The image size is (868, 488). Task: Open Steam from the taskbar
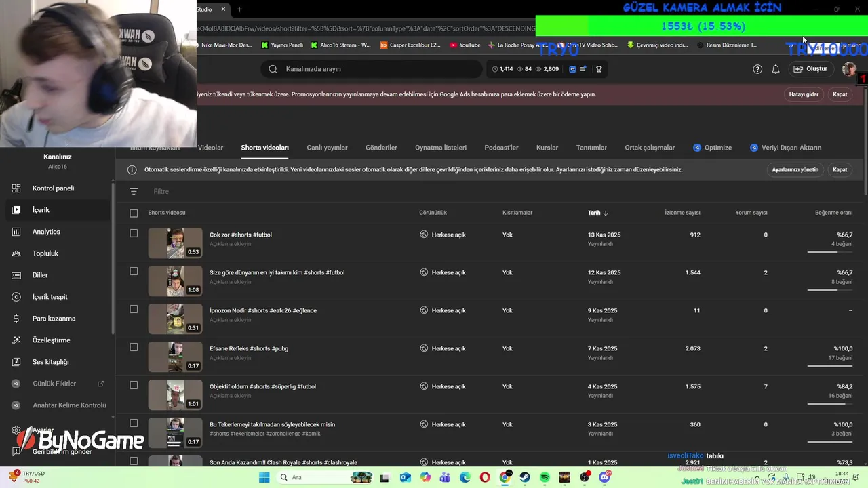[525, 477]
